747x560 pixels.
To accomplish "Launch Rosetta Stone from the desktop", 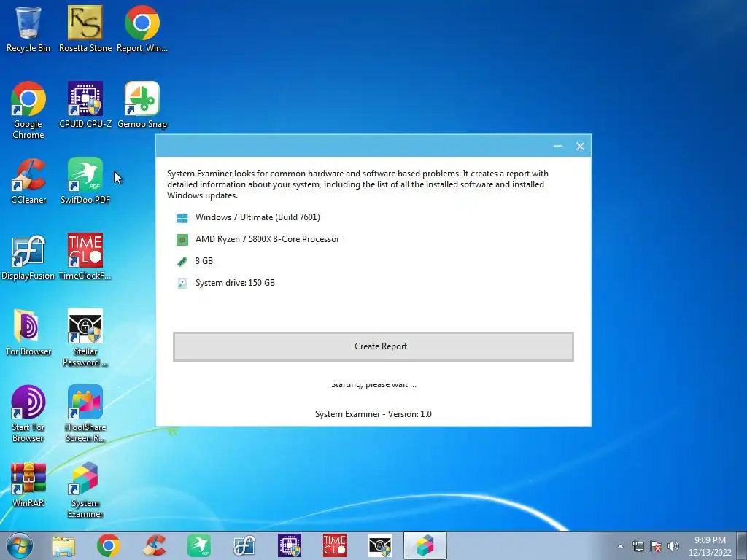I will coord(85,28).
